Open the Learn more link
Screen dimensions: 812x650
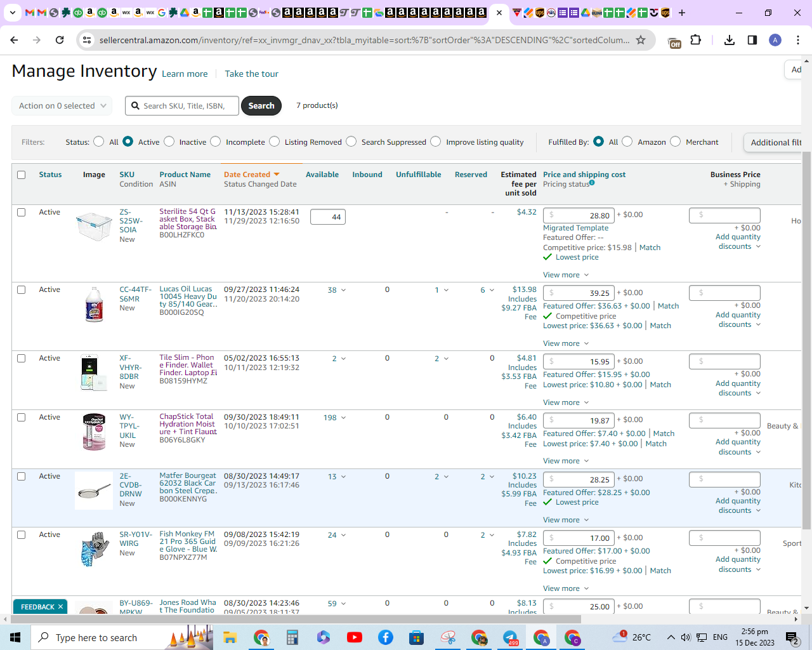[185, 74]
